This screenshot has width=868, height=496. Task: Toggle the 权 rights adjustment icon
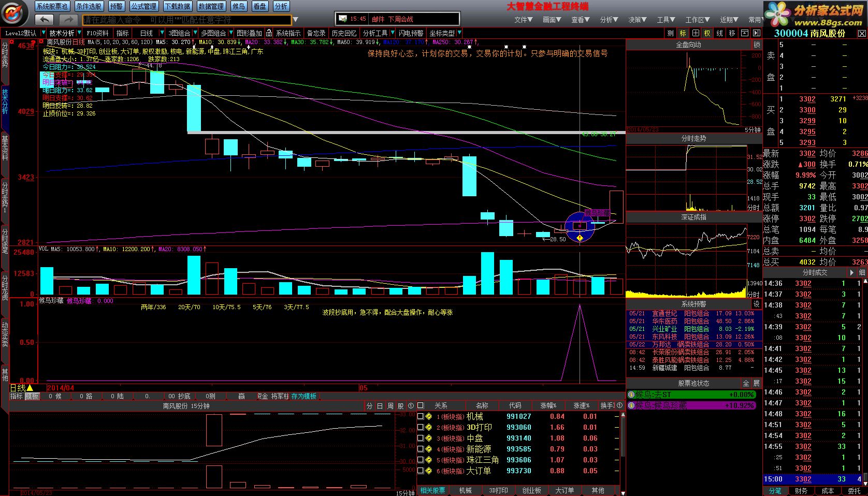707,33
